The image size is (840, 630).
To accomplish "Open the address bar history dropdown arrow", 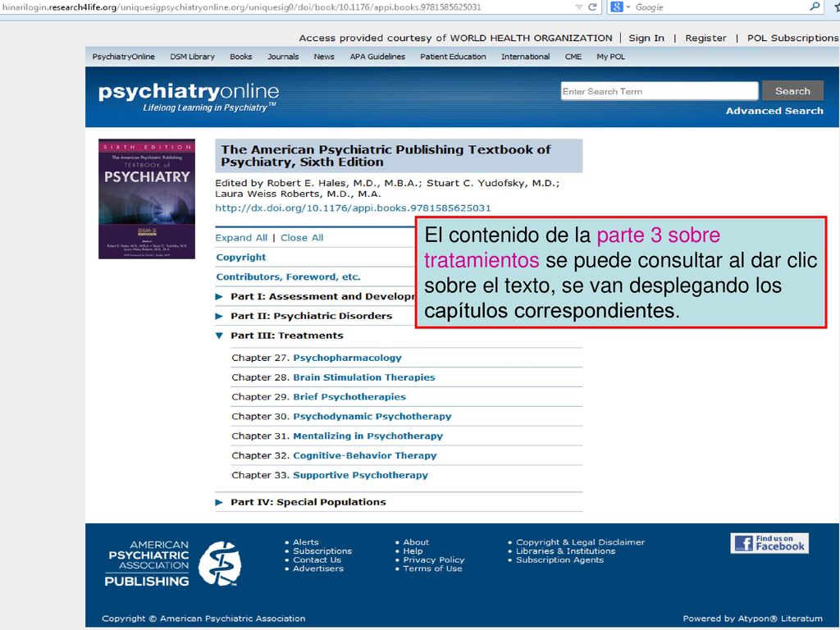I will pos(578,7).
